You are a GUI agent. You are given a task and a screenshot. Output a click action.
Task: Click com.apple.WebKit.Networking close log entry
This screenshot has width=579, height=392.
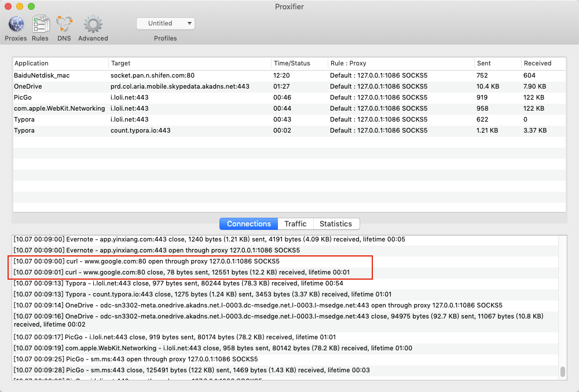pyautogui.click(x=285, y=348)
